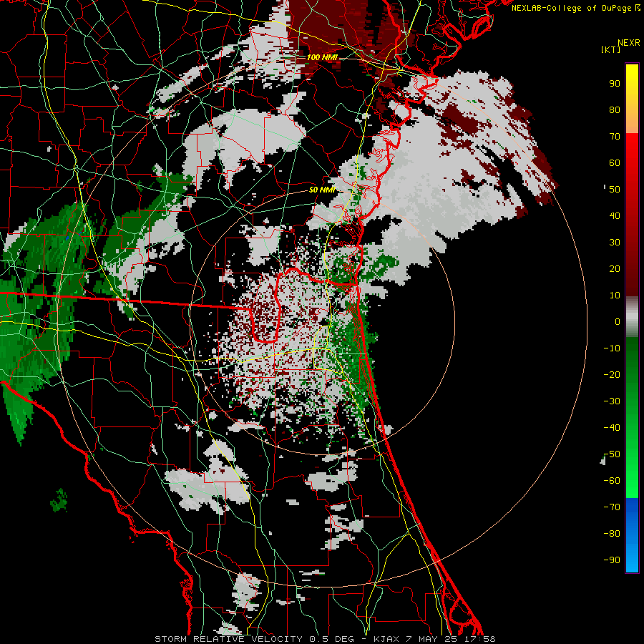Click the -80 value on velocity scale
This screenshot has height=644, width=644.
(x=612, y=534)
